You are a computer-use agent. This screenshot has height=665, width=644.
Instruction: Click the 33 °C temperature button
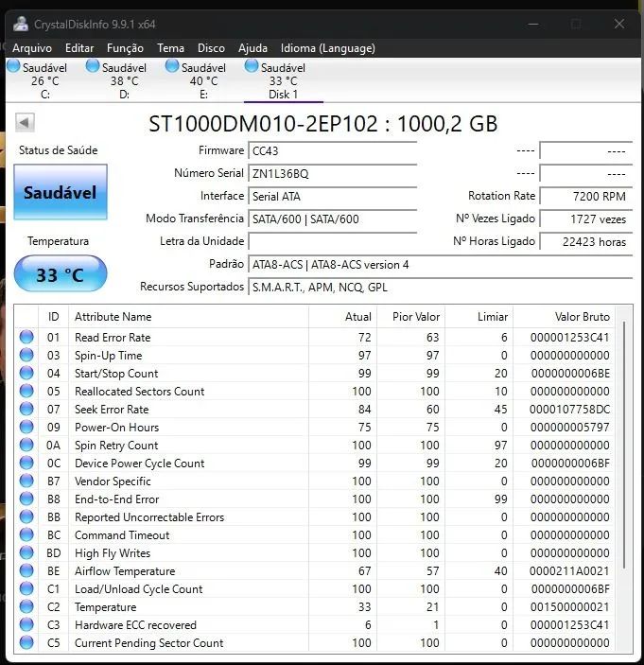[x=61, y=274]
